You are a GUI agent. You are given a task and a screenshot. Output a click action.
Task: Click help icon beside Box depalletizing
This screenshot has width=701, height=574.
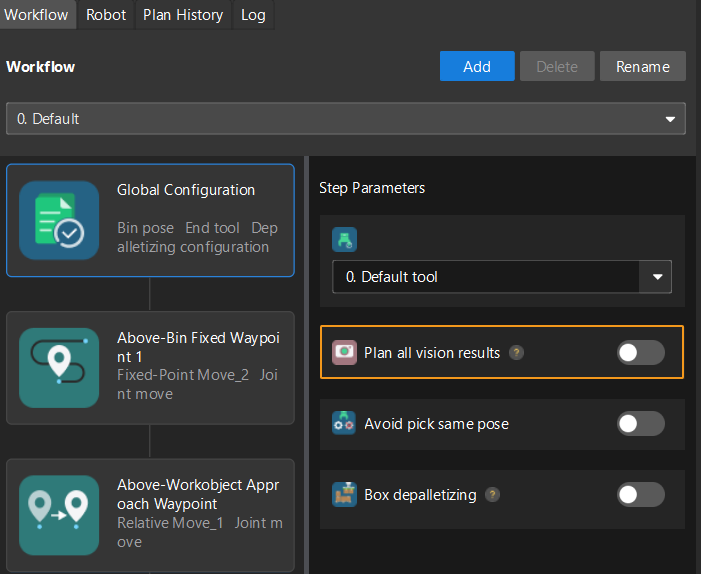[492, 495]
